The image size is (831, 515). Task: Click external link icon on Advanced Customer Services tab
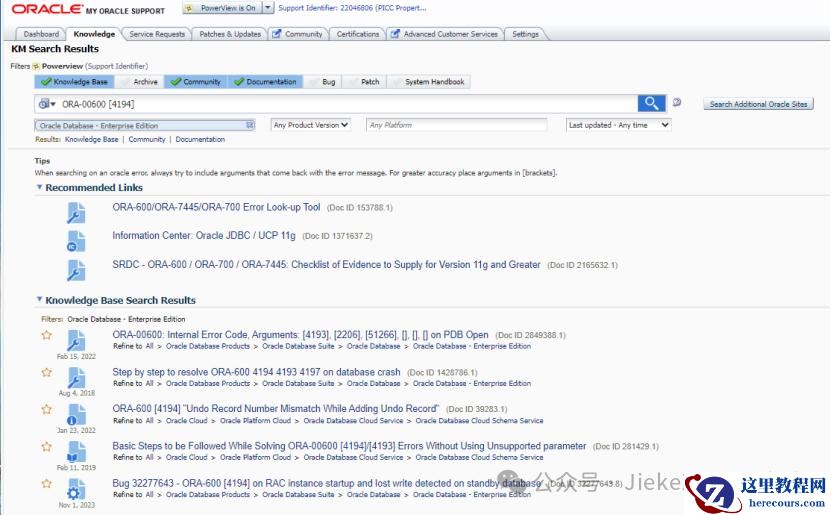click(395, 34)
